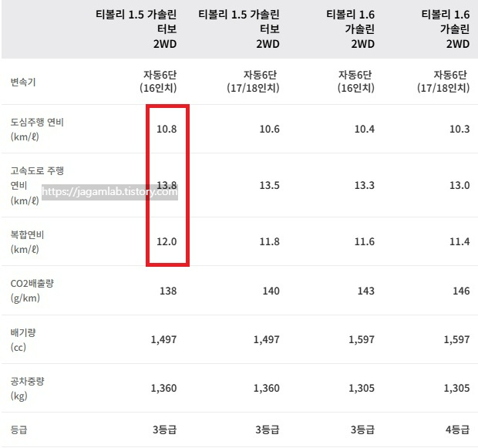Image resolution: width=478 pixels, height=448 pixels.
Task: Click combined mileage value 11.6
Action: (365, 242)
